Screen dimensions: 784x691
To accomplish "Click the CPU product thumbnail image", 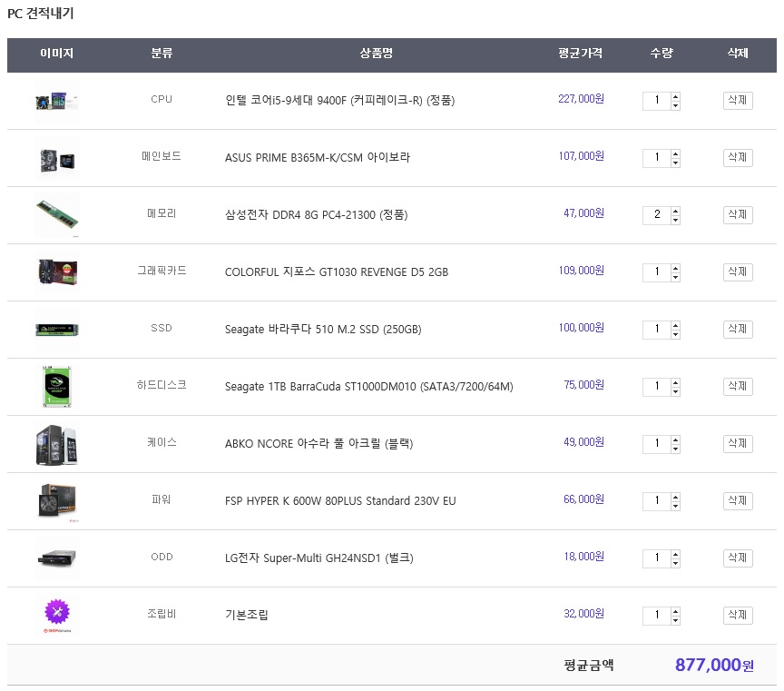I will click(57, 101).
